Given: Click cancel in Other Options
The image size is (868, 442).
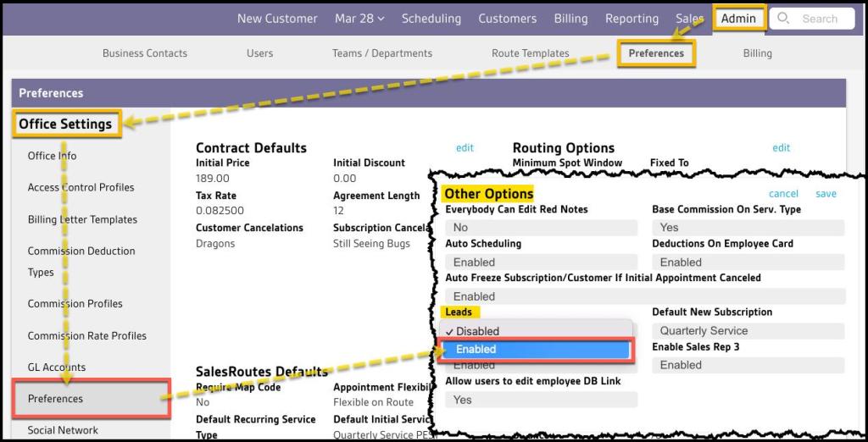Looking at the screenshot, I should point(783,194).
